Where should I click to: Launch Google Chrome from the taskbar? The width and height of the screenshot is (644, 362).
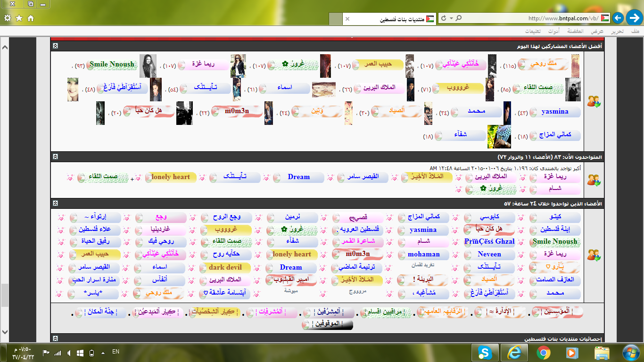coord(543,353)
